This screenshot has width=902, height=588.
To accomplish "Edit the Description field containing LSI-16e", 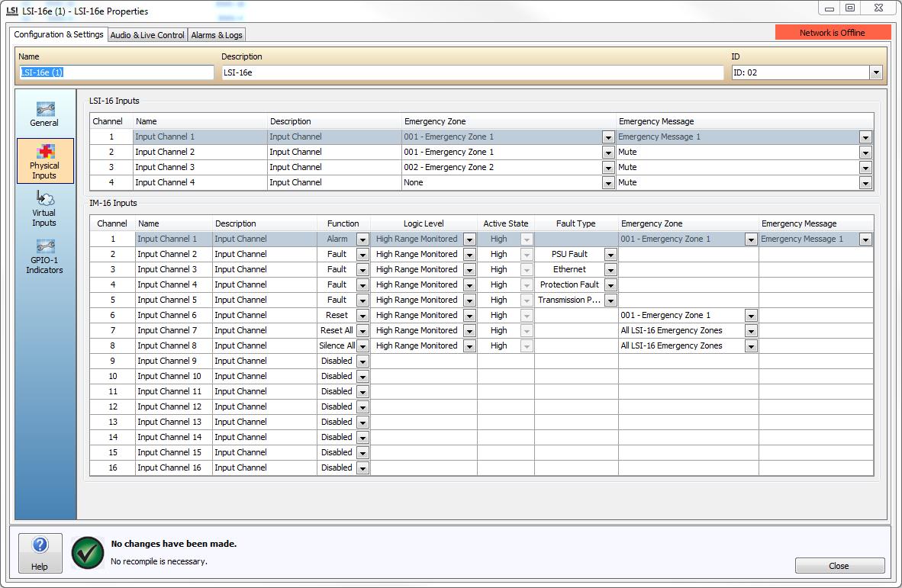I will 472,72.
